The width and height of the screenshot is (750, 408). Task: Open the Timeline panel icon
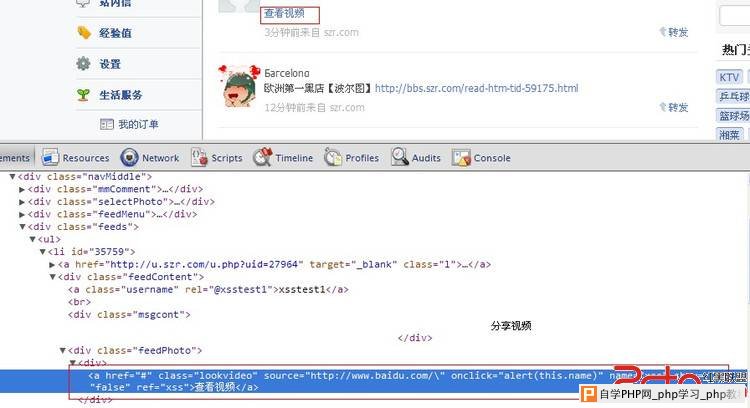263,157
